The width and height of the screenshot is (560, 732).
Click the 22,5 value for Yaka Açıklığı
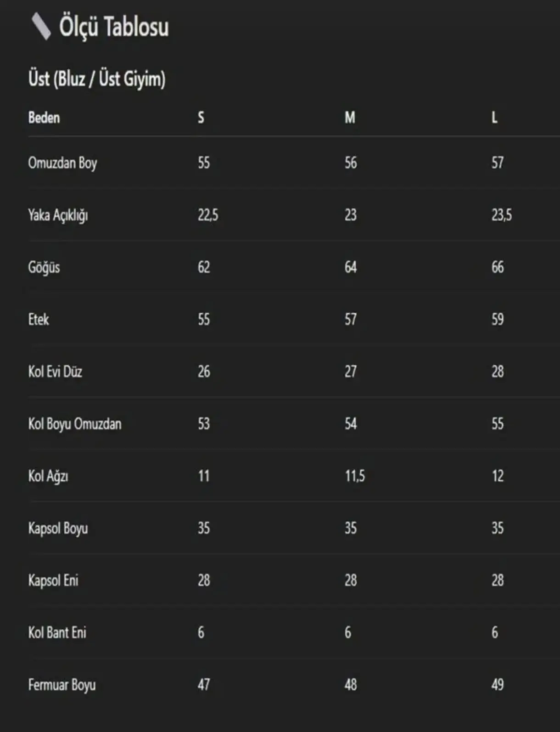pos(208,215)
